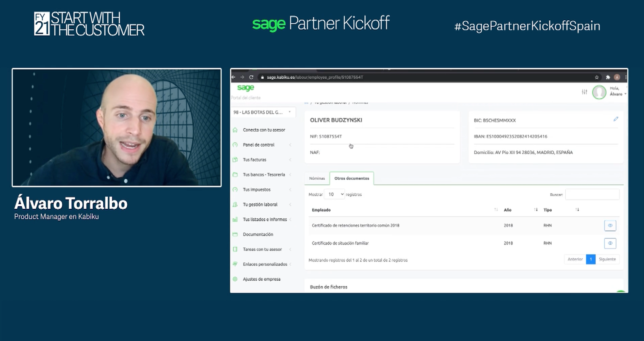Open the settings sliders icon in the header
Image resolution: width=644 pixels, height=341 pixels.
tap(584, 92)
